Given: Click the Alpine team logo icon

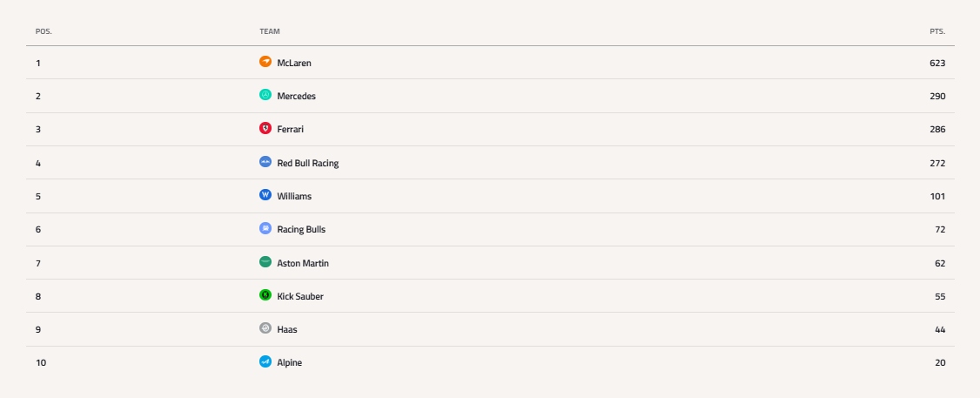Looking at the screenshot, I should tap(265, 361).
